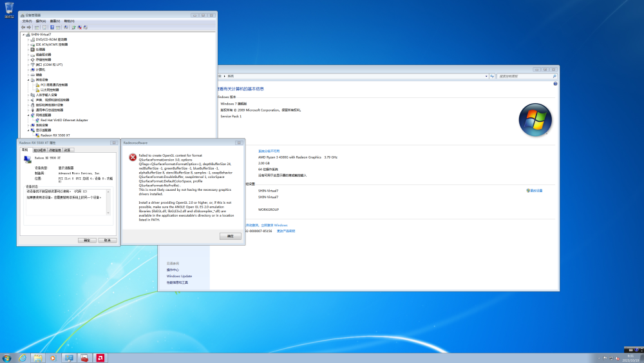The width and height of the screenshot is (644, 363).
Task: Close the Radeonsoftware error dialog with its X
Action: tap(239, 142)
